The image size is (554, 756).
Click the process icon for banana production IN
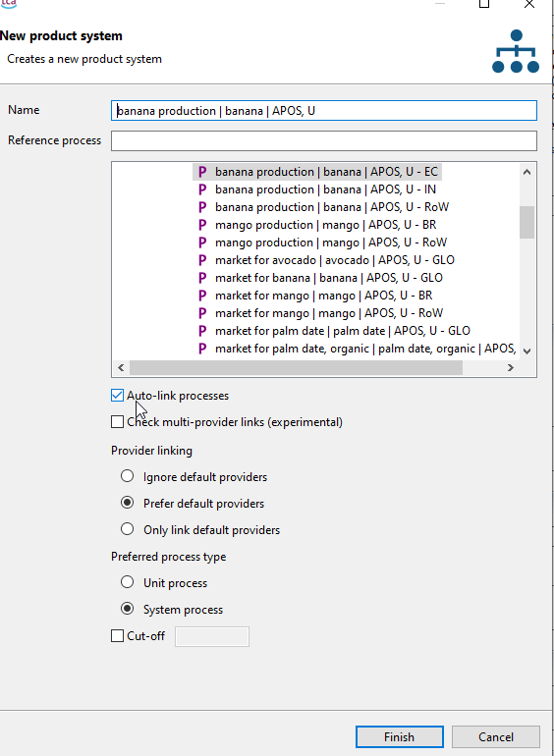[x=202, y=189]
